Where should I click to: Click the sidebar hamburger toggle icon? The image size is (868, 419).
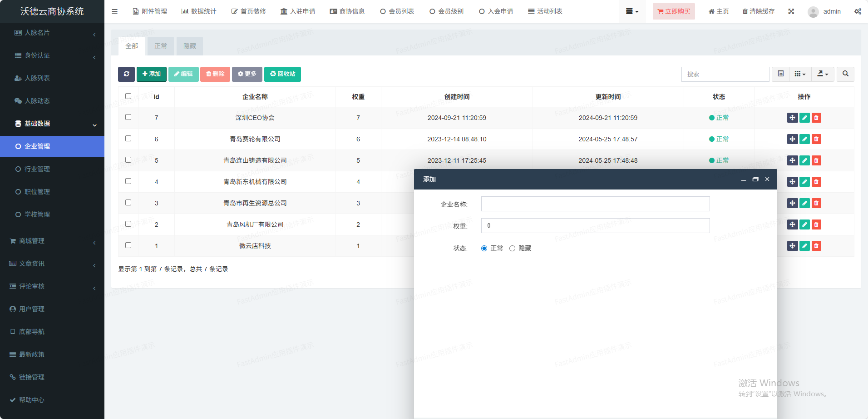click(114, 11)
